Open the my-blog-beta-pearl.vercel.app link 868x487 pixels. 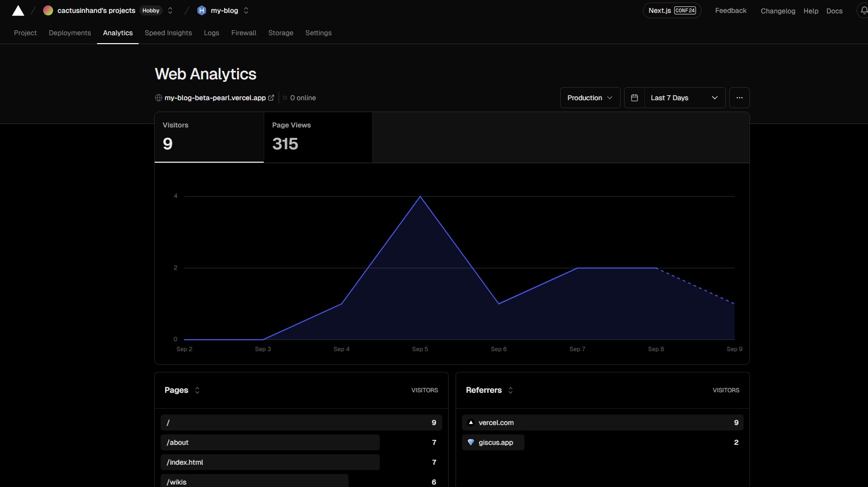pyautogui.click(x=215, y=98)
